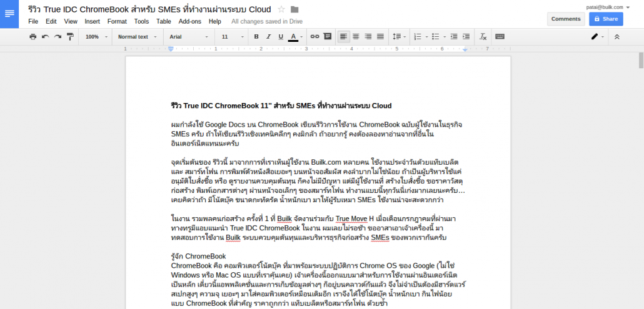This screenshot has height=309, width=644.
Task: Open Arial font dropdown
Action: tap(189, 37)
